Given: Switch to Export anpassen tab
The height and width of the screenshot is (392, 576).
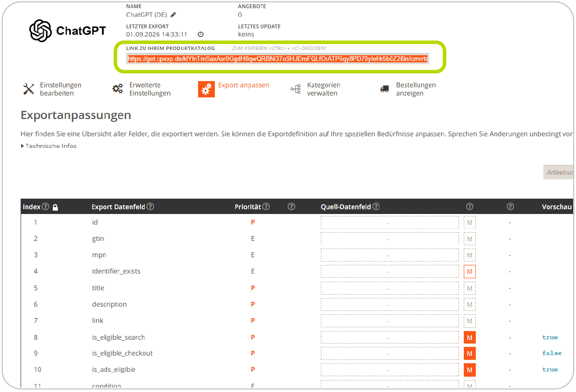Looking at the screenshot, I should pyautogui.click(x=244, y=85).
